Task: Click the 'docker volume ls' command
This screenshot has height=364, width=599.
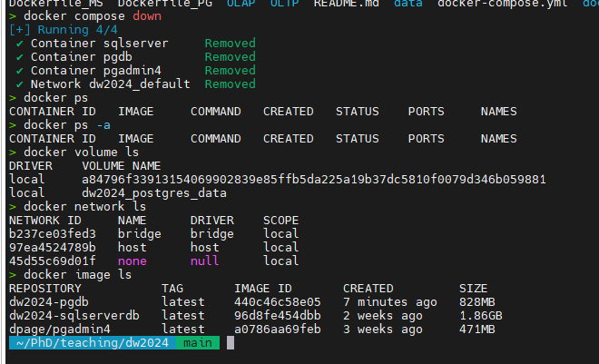Action: [x=82, y=152]
